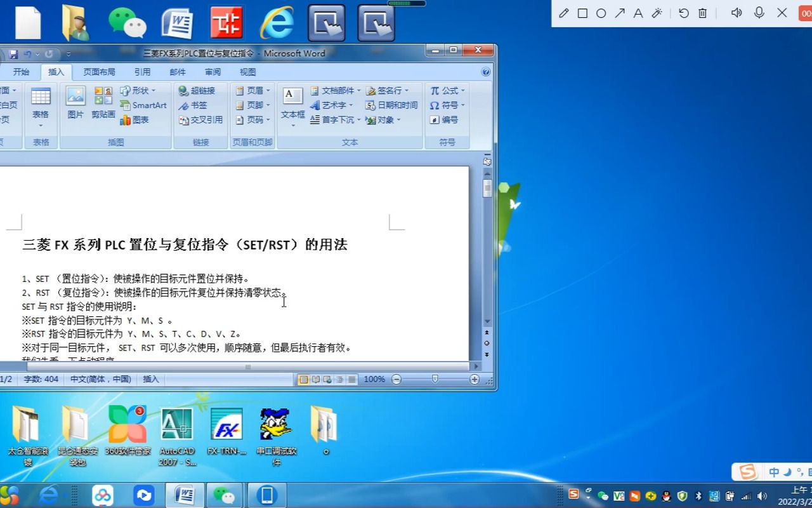Click the horizontal scrollbar thumb in Word
The width and height of the screenshot is (812, 508).
pyautogui.click(x=248, y=366)
